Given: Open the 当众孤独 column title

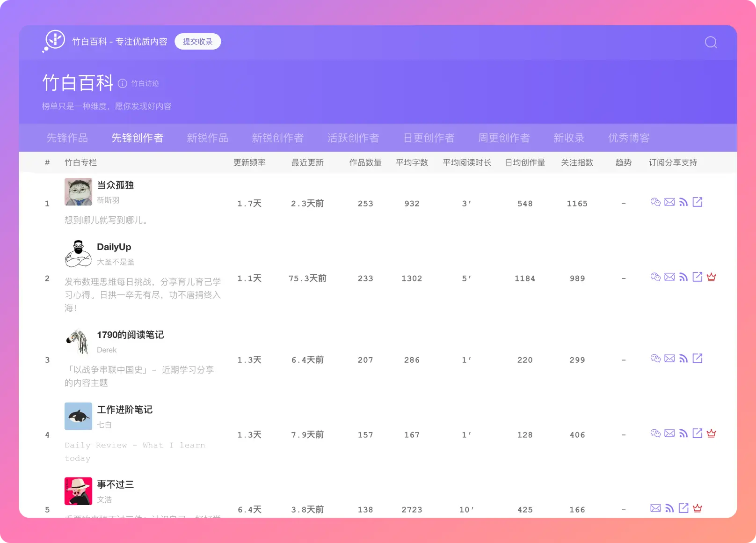Looking at the screenshot, I should pyautogui.click(x=115, y=185).
